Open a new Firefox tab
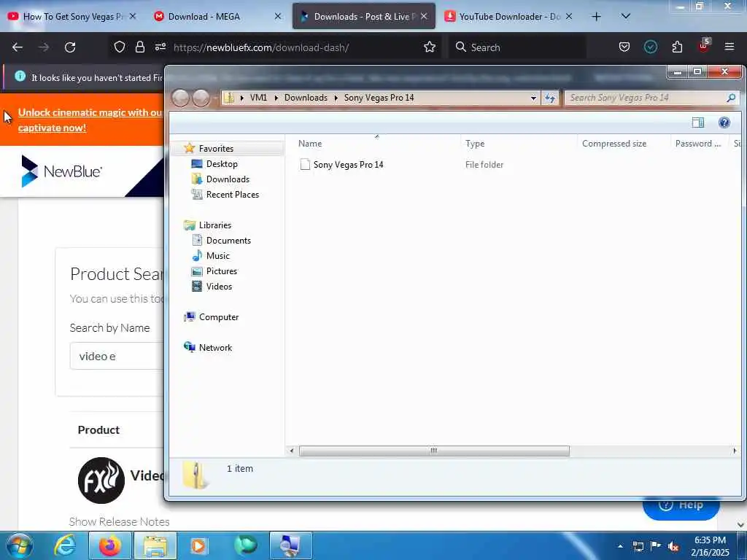 click(596, 17)
